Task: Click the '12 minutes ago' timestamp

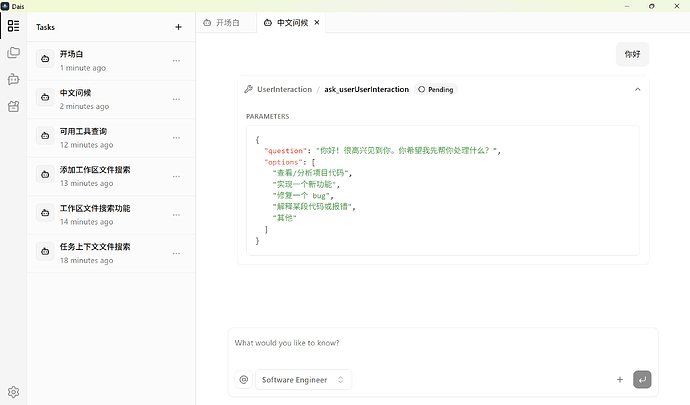Action: coord(86,145)
